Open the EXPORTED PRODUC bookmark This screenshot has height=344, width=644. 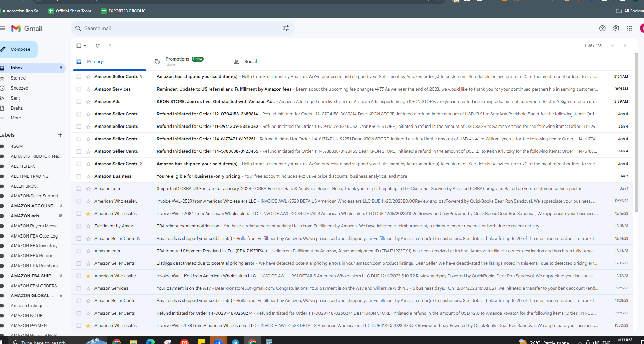[125, 11]
